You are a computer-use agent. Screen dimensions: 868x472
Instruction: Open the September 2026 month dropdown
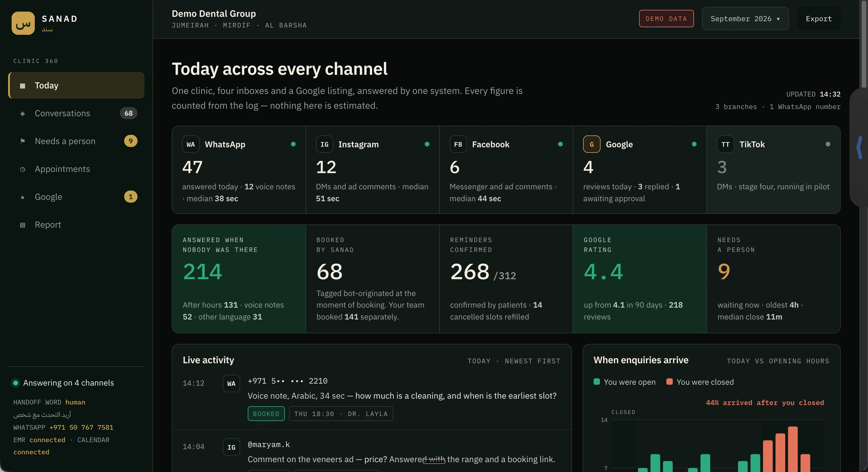click(x=745, y=18)
